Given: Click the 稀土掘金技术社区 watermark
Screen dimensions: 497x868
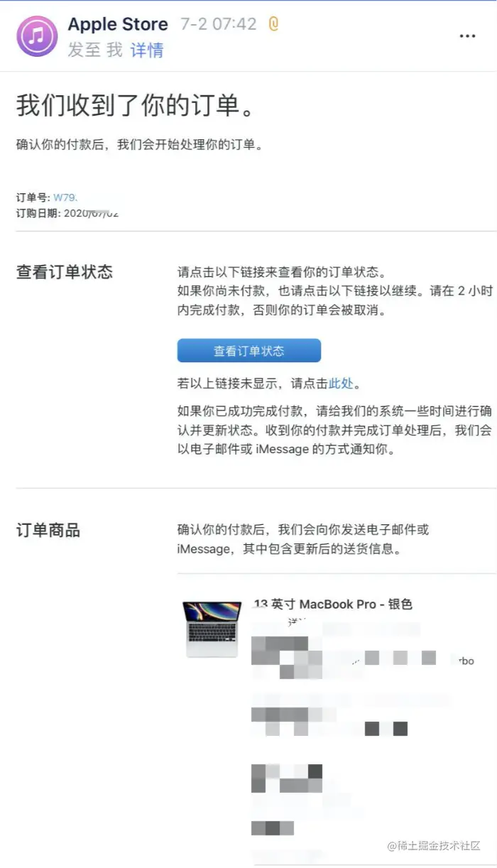Looking at the screenshot, I should (434, 846).
